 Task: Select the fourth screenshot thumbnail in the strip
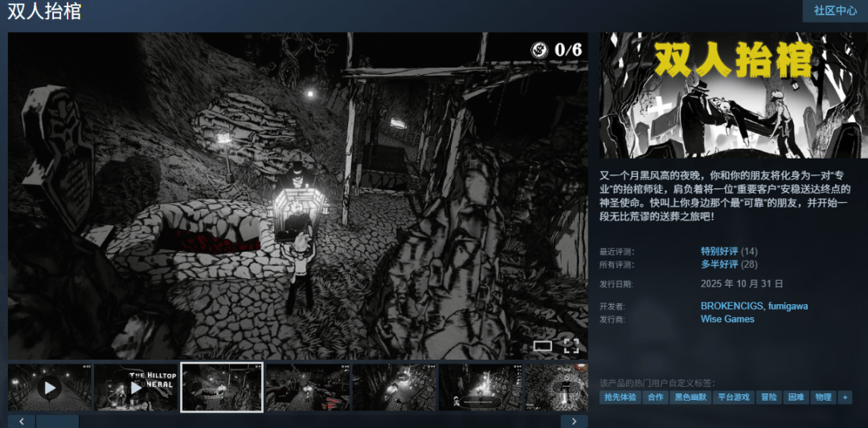(x=308, y=388)
